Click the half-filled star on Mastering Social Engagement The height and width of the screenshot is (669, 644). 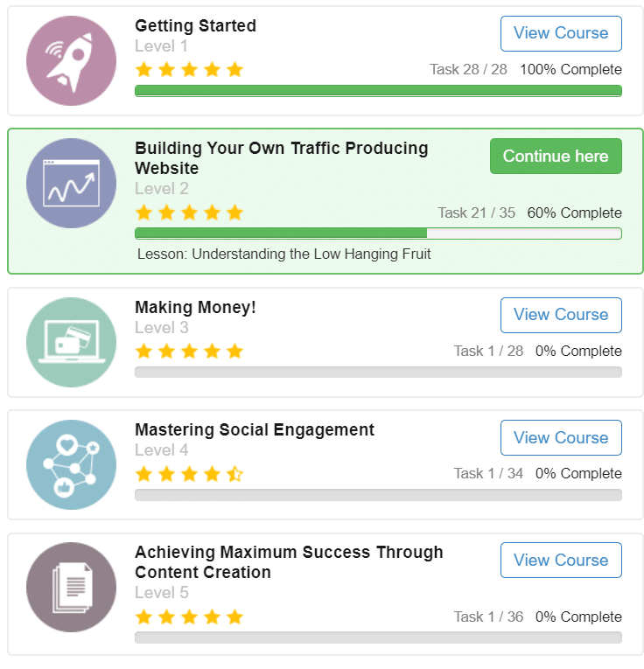point(234,474)
